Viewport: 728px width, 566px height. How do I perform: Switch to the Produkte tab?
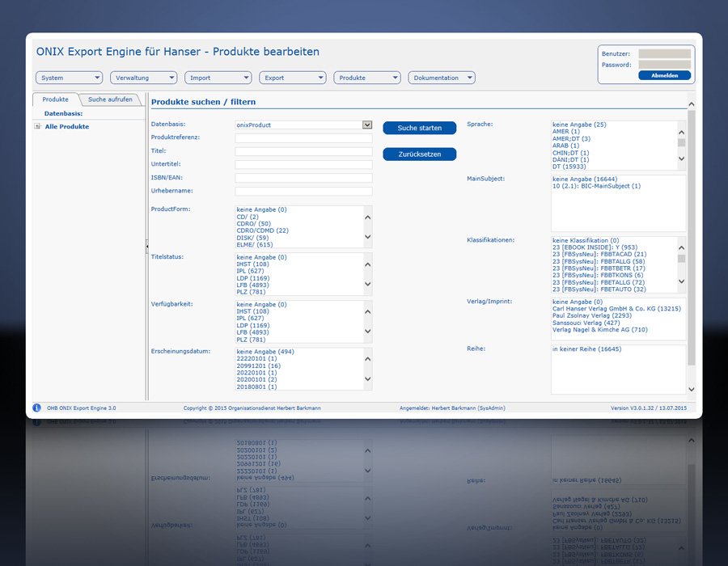pos(55,99)
